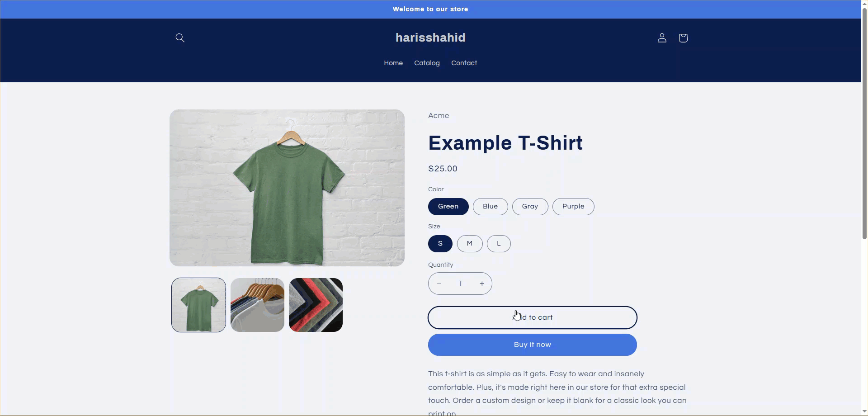Decrease quantity with the minus icon
Screen dimensions: 868x416
tap(439, 284)
